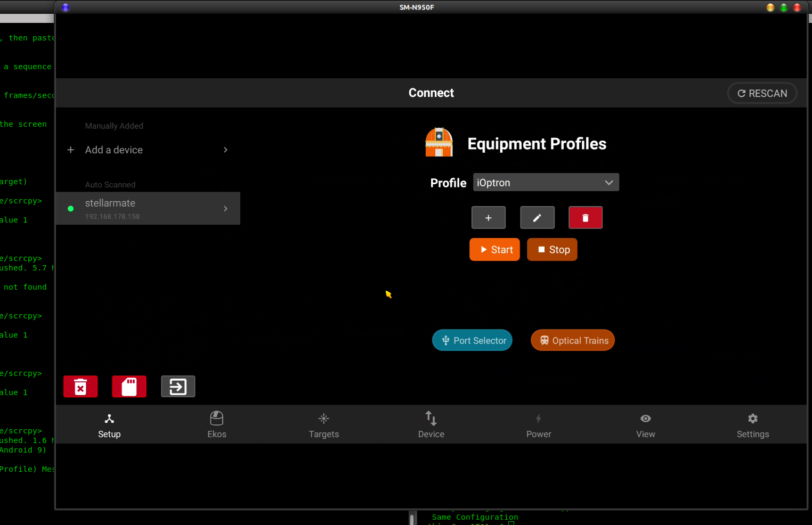Click the RESCAN button

pyautogui.click(x=762, y=93)
